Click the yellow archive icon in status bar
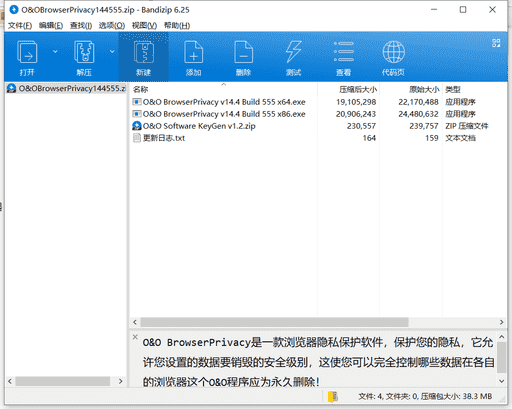This screenshot has height=409, width=512. [333, 397]
